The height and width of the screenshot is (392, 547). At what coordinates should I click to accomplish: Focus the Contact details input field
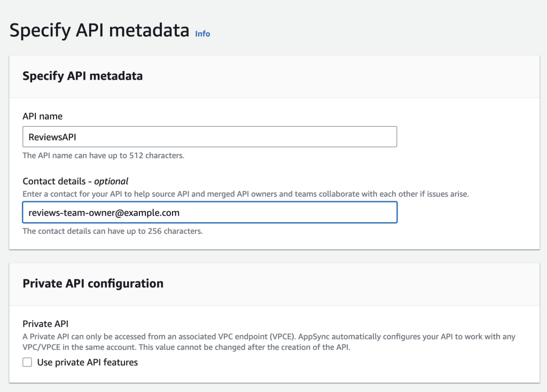point(208,212)
